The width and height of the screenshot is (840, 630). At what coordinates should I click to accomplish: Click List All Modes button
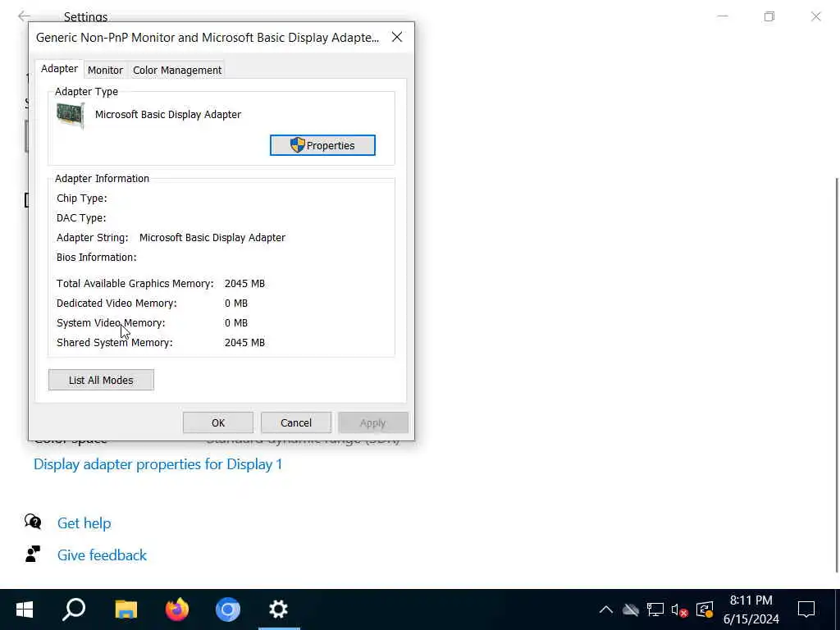tap(101, 380)
